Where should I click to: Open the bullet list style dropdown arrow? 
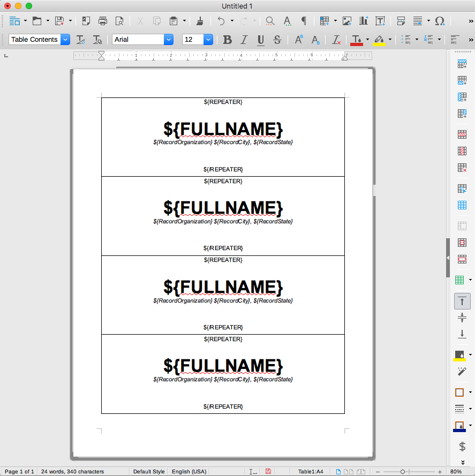417,40
